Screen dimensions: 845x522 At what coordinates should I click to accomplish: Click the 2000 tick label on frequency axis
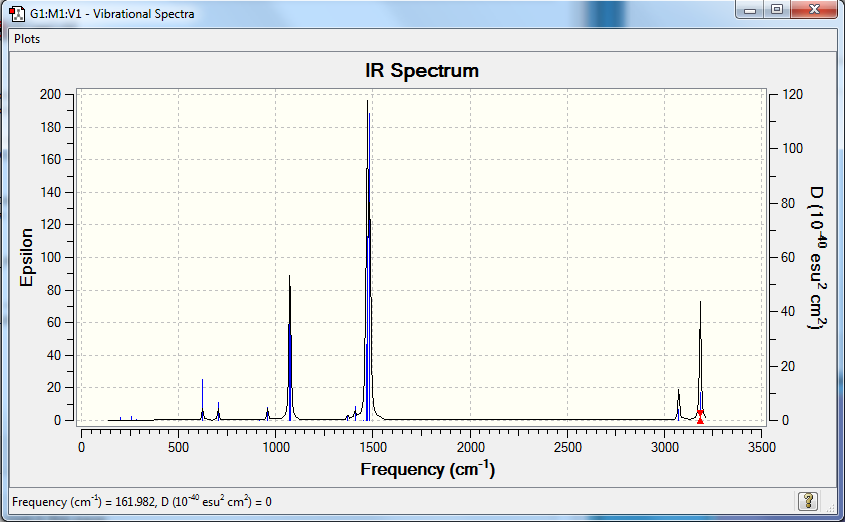tap(470, 447)
